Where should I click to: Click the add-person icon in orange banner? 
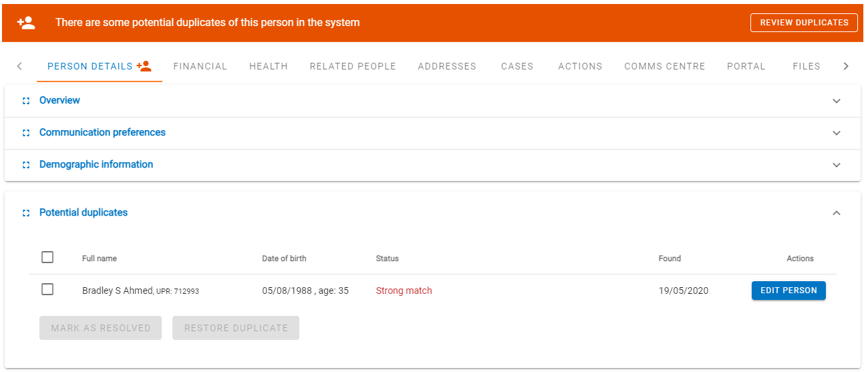pos(26,23)
